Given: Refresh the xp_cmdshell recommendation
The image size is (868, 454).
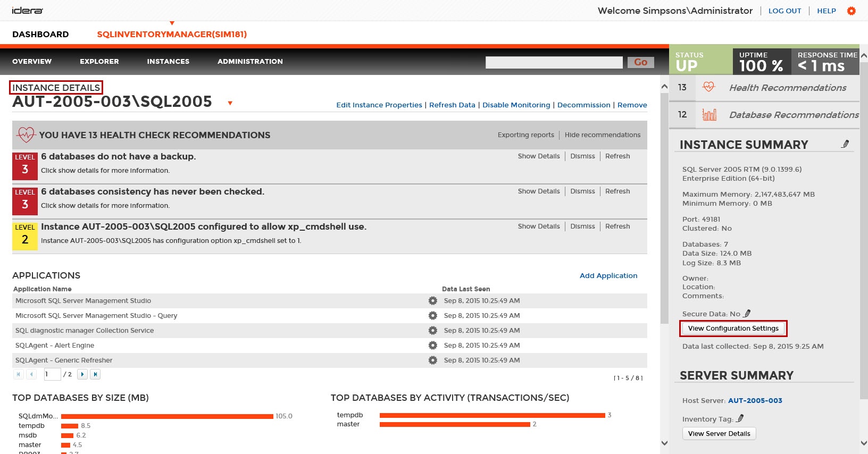Looking at the screenshot, I should (x=617, y=226).
